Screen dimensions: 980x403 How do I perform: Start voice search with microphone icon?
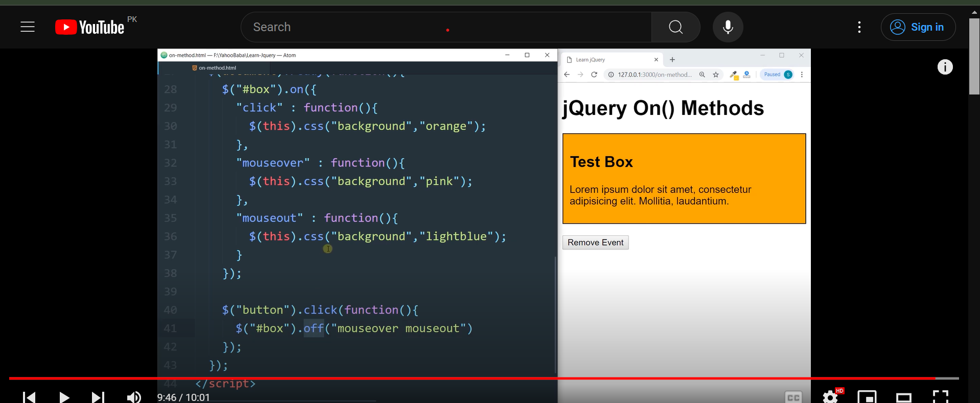728,27
